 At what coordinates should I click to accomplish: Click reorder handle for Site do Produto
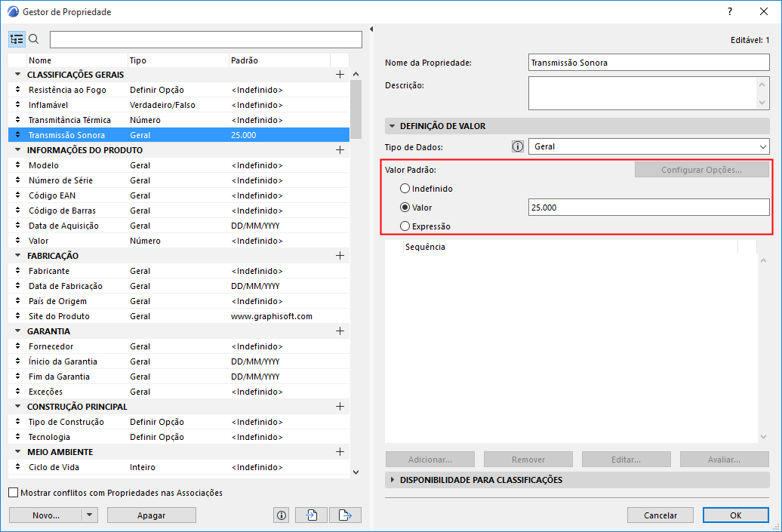(17, 316)
